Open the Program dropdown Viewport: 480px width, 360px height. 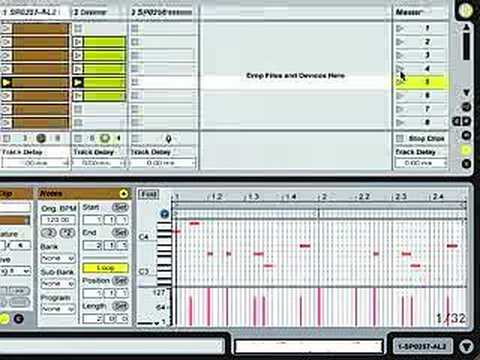coord(58,309)
